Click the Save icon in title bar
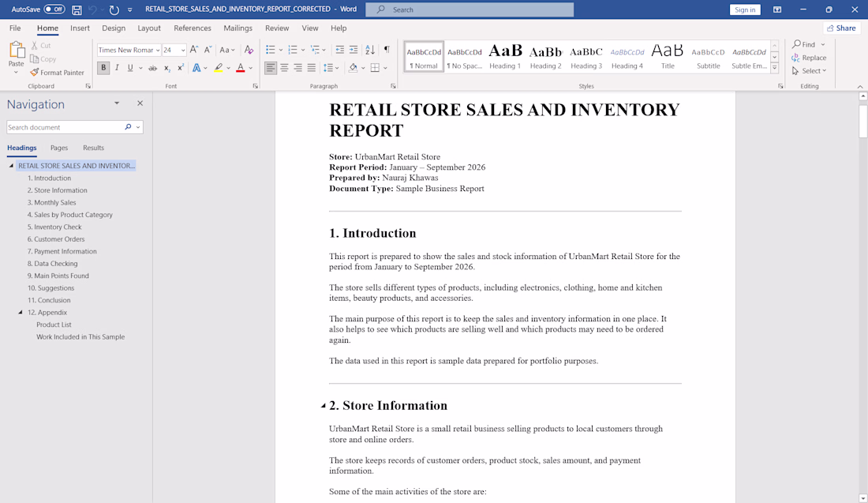 (77, 9)
